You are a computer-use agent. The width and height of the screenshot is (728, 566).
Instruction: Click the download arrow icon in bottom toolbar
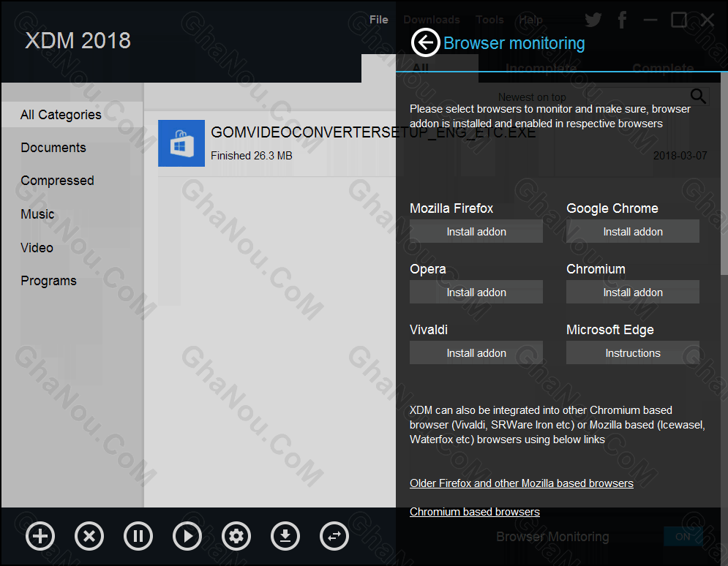click(285, 536)
